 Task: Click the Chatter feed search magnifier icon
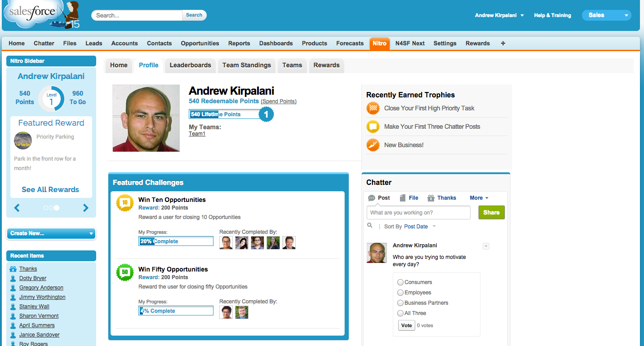tap(370, 226)
